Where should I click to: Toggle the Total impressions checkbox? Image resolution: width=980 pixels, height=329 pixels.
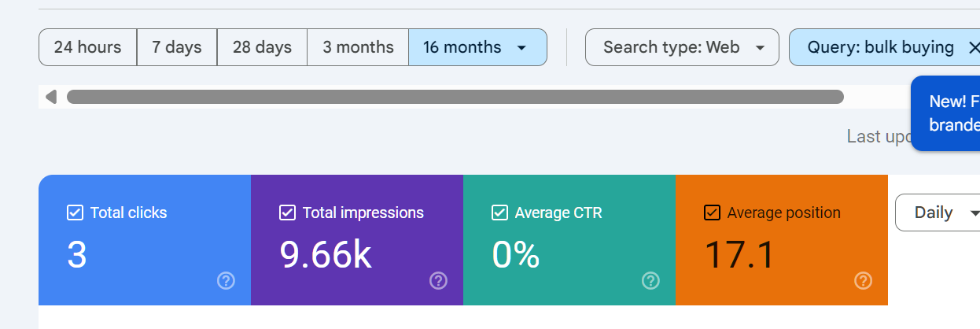(288, 213)
